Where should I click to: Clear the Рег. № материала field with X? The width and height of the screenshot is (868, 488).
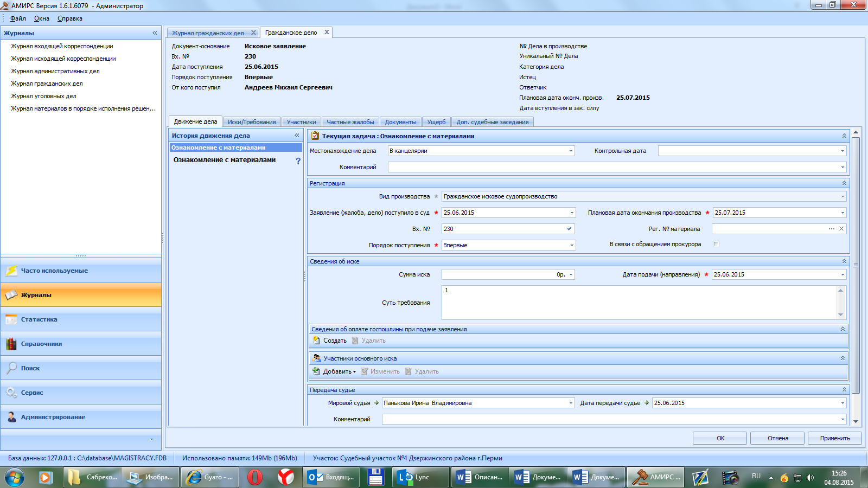pos(841,229)
